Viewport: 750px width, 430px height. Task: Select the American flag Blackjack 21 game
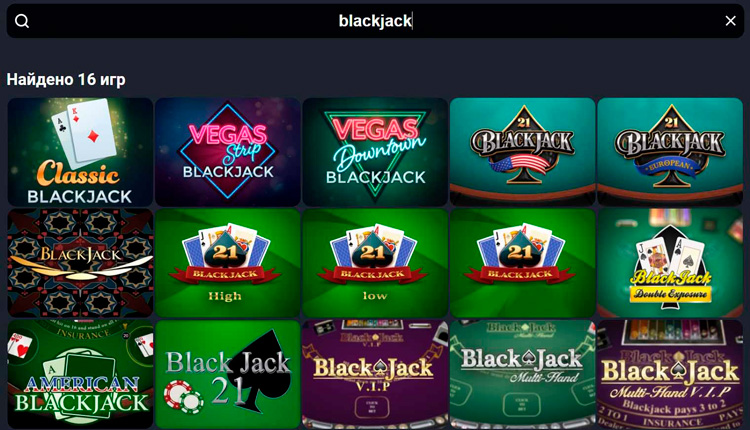(x=522, y=152)
